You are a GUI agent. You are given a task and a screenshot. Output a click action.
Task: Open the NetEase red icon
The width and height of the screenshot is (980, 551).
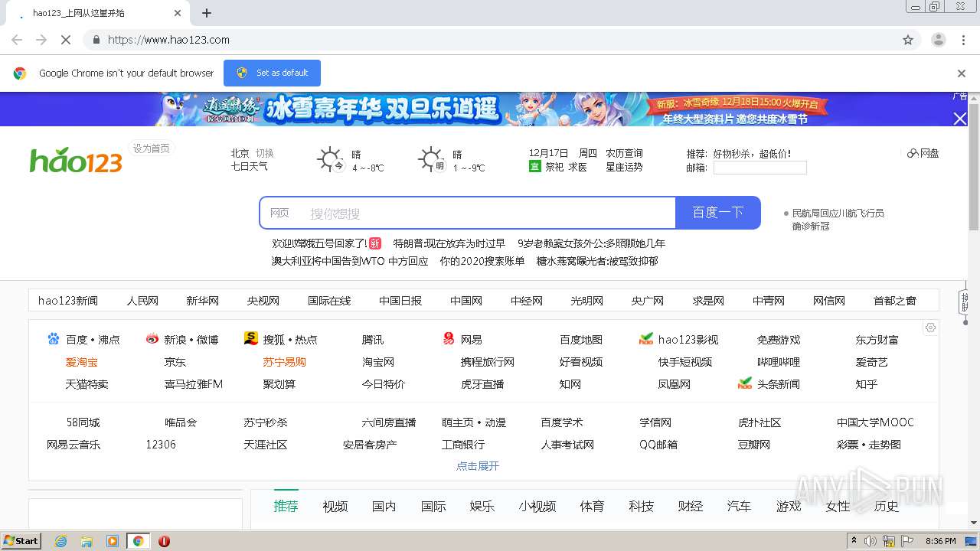tap(449, 338)
